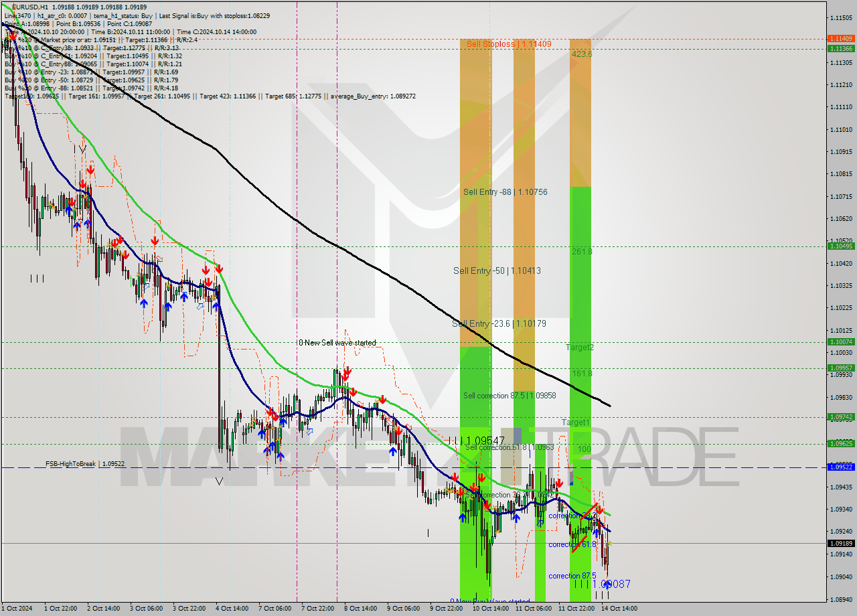Click the '11 Oct 06:00' time axis label
The width and height of the screenshot is (857, 616).
pyautogui.click(x=534, y=609)
